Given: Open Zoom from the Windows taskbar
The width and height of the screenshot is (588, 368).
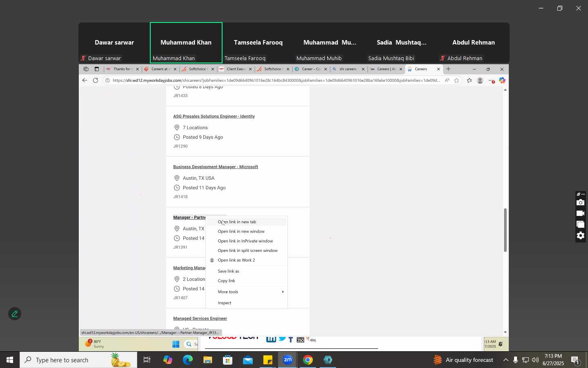Looking at the screenshot, I should 288,360.
